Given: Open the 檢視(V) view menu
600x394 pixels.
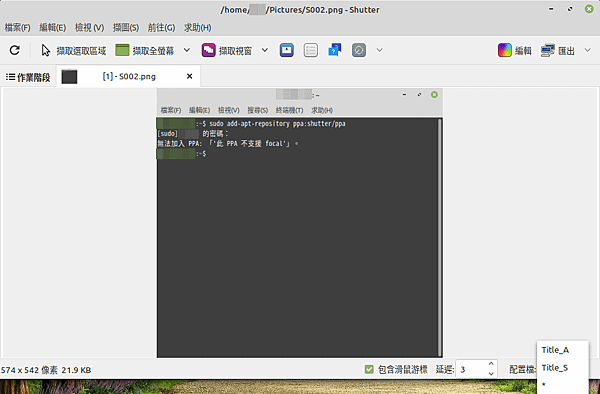Looking at the screenshot, I should [90, 28].
